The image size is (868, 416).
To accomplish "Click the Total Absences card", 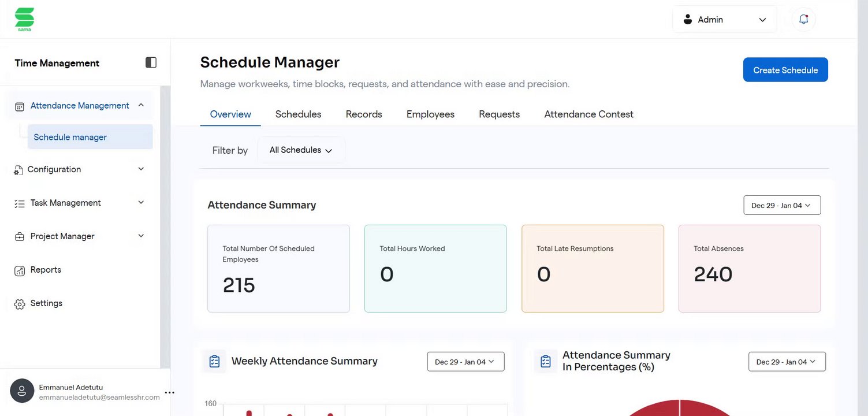I will point(749,269).
